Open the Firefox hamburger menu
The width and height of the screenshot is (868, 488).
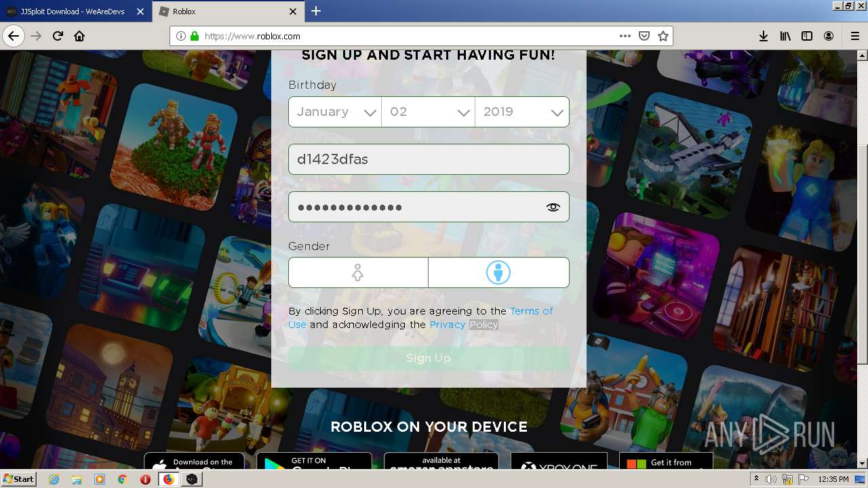point(854,36)
